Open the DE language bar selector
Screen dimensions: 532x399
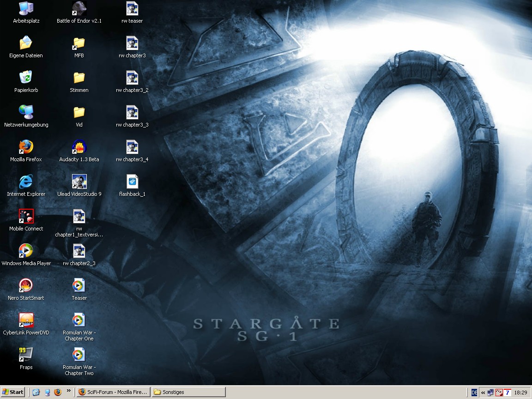[x=474, y=393]
